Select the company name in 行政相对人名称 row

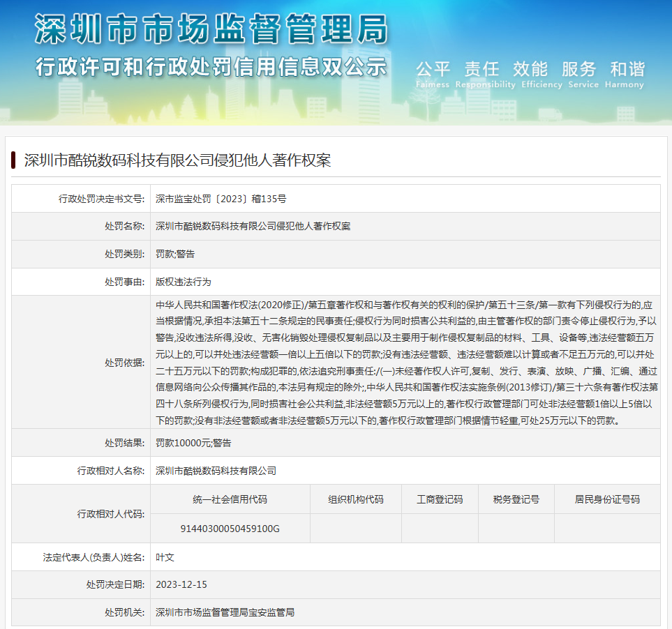click(x=216, y=471)
